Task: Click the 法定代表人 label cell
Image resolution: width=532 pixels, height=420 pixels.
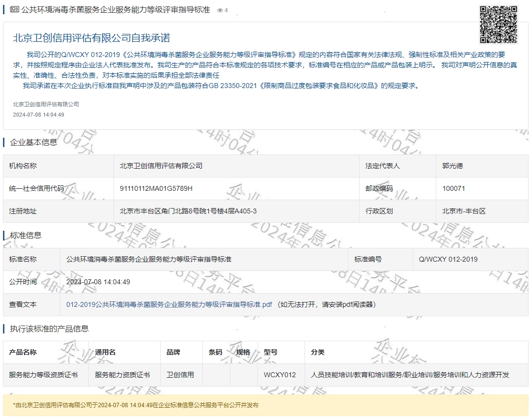Action: coord(397,166)
